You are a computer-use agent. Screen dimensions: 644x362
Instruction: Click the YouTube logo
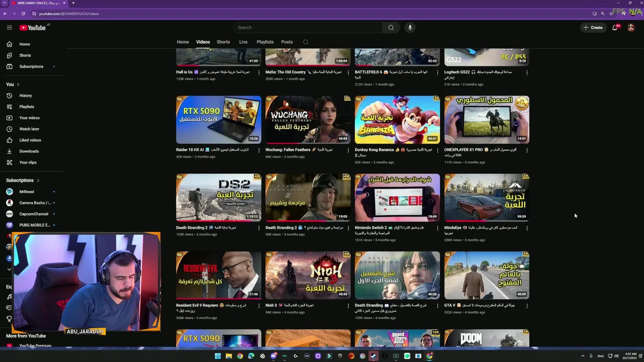coord(33,28)
